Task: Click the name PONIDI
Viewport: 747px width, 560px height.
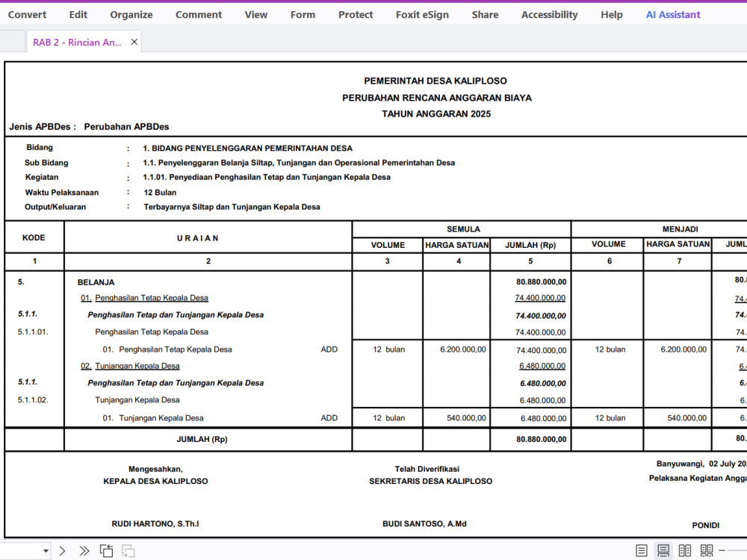Action: tap(706, 525)
